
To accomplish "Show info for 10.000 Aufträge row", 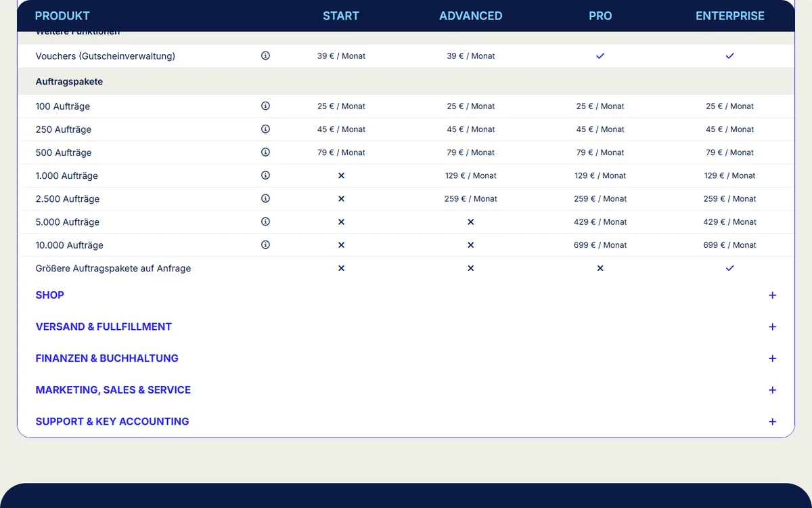I will 265,245.
